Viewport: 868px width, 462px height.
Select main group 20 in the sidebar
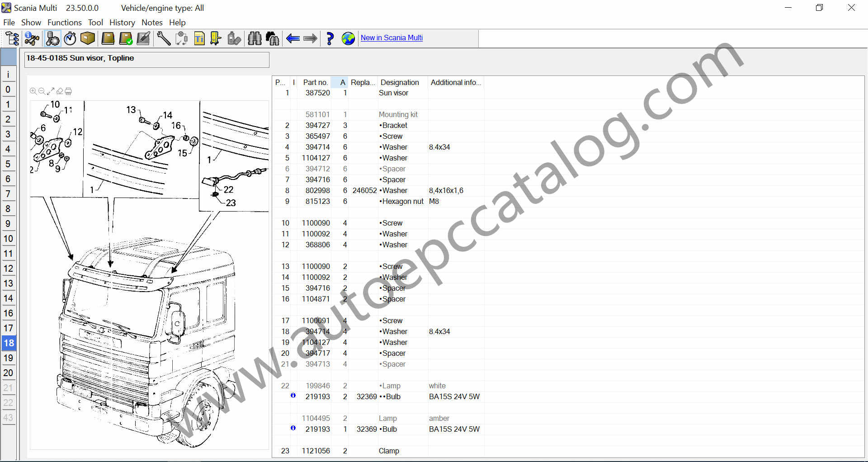click(8, 373)
